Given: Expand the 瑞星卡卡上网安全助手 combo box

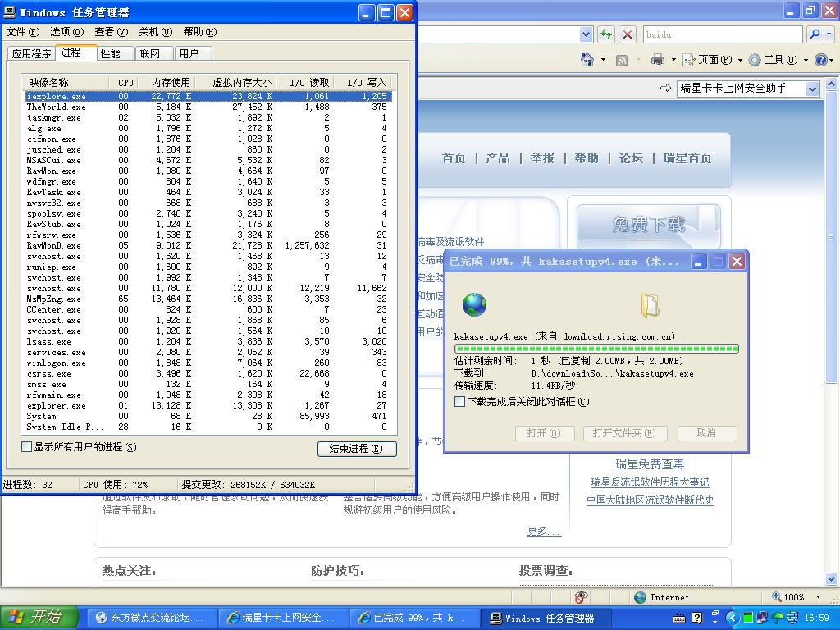Looking at the screenshot, I should (813, 89).
